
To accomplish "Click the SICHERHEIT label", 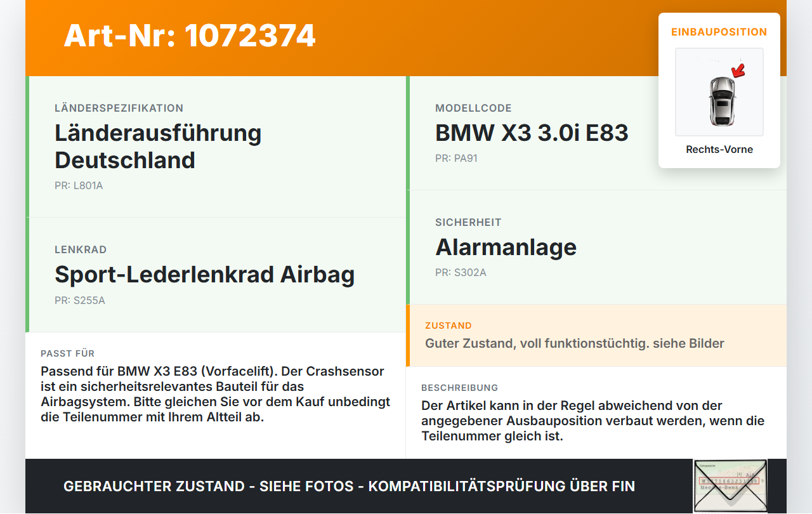I will pyautogui.click(x=468, y=223).
